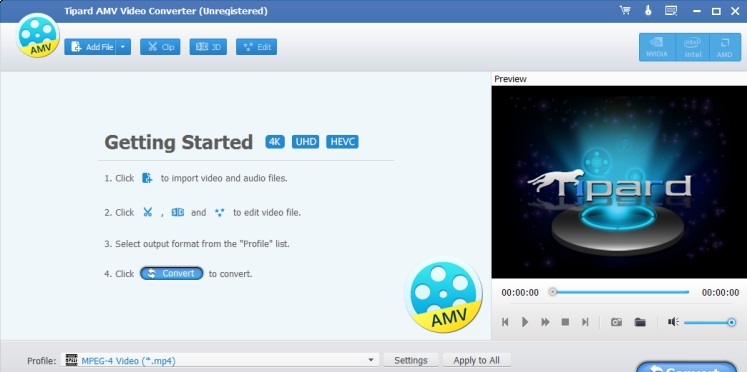Maximize the Tipard window
The image size is (747, 372).
pos(716,11)
